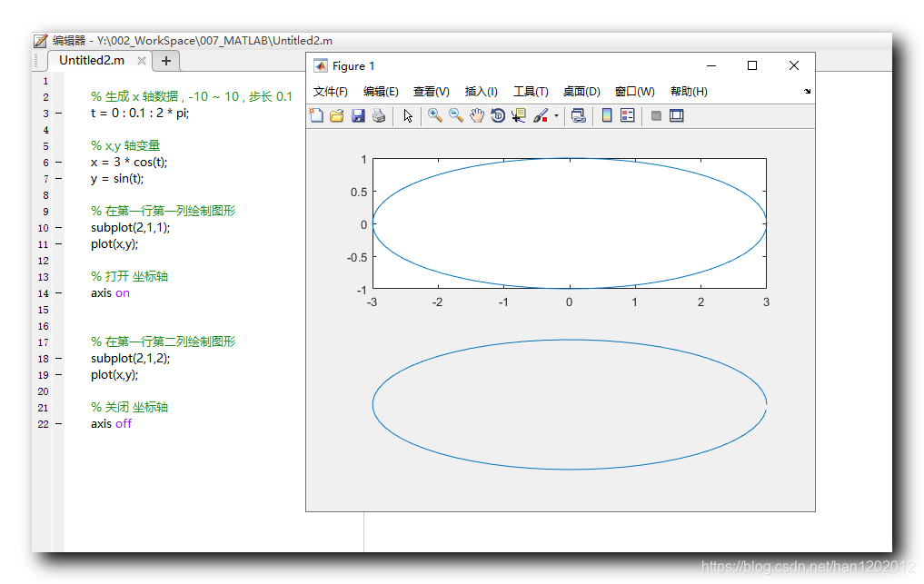The image size is (924, 584).
Task: Open the 桌面(D) menu in Figure 1
Action: 581,92
